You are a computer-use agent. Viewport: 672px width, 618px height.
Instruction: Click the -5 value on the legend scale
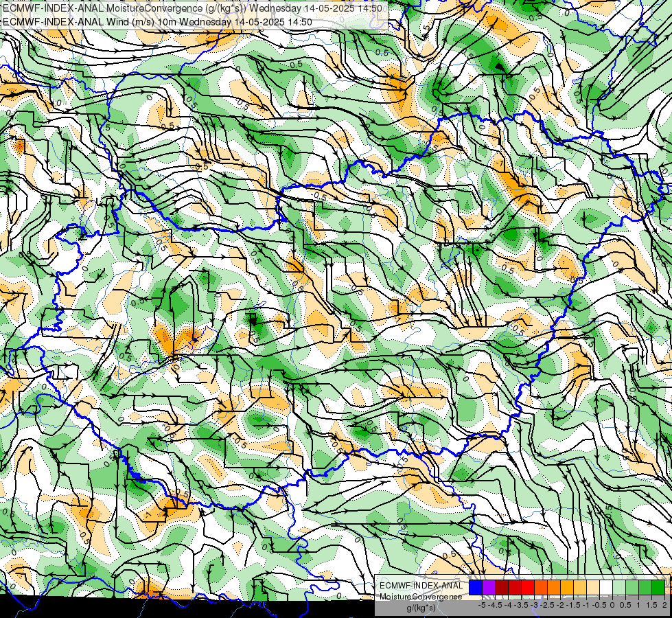click(x=482, y=605)
